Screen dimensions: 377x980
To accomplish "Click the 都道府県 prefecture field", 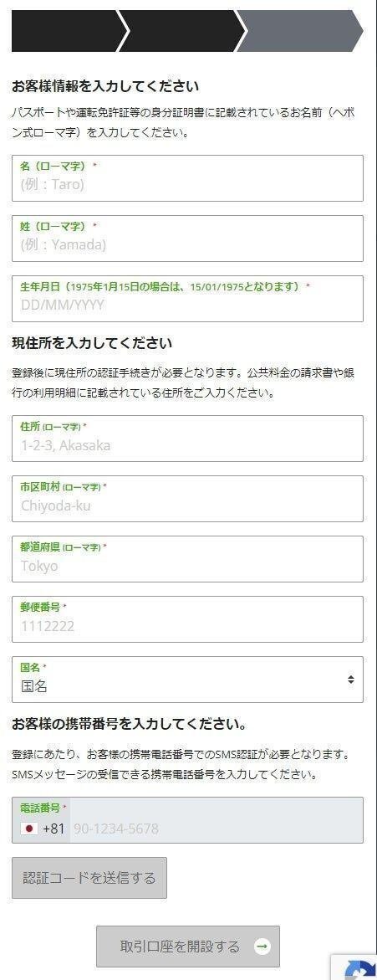I will point(187,559).
